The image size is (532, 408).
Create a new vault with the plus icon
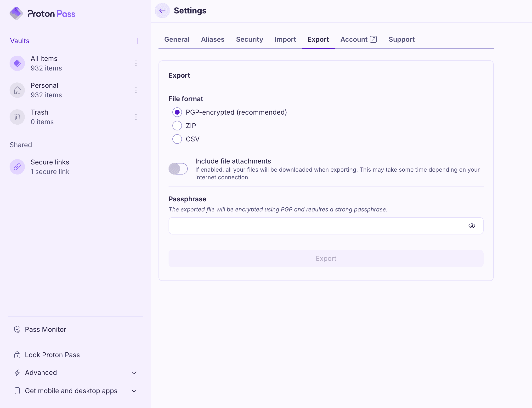click(x=137, y=41)
